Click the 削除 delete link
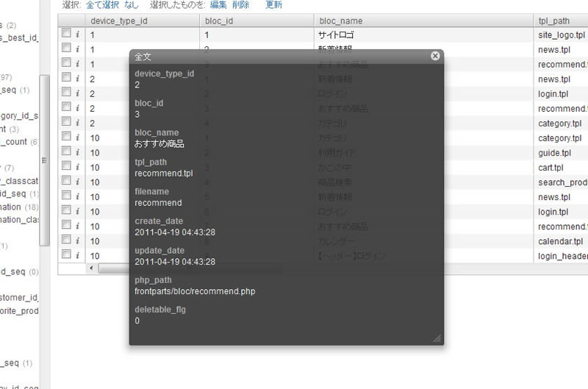Image resolution: width=588 pixels, height=389 pixels. [241, 4]
